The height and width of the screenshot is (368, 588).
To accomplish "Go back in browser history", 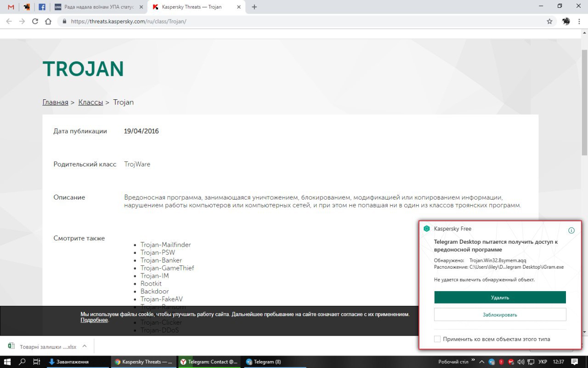I will [9, 21].
